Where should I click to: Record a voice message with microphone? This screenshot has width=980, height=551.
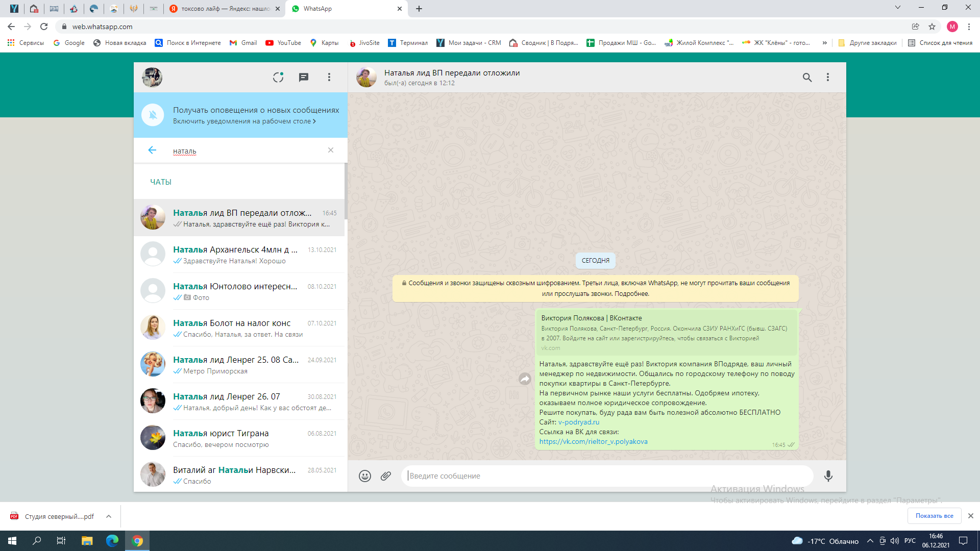pyautogui.click(x=828, y=476)
